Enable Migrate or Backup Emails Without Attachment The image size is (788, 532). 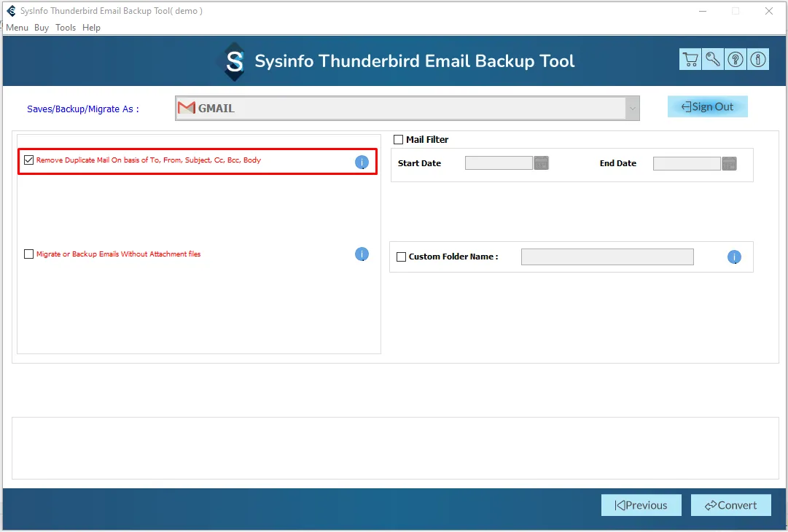tap(28, 254)
